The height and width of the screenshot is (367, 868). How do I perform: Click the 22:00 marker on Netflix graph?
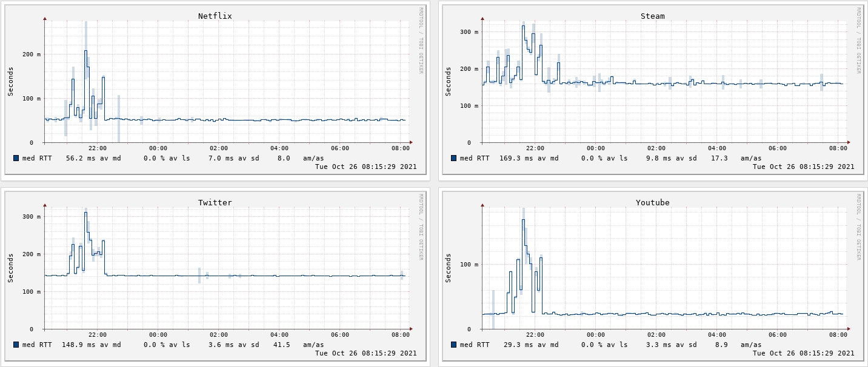tap(97, 148)
